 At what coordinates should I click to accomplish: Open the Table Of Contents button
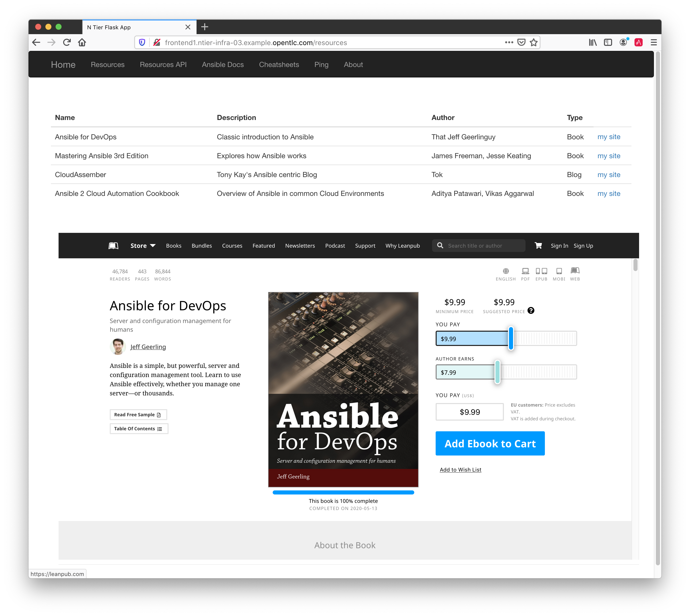click(x=139, y=428)
